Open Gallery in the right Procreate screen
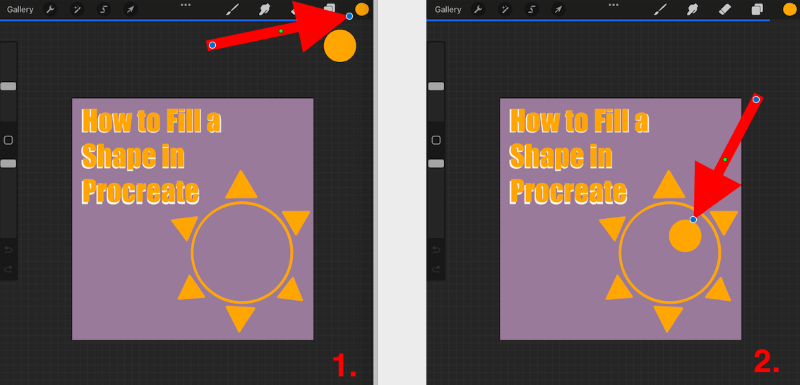The image size is (800, 385). click(x=448, y=10)
